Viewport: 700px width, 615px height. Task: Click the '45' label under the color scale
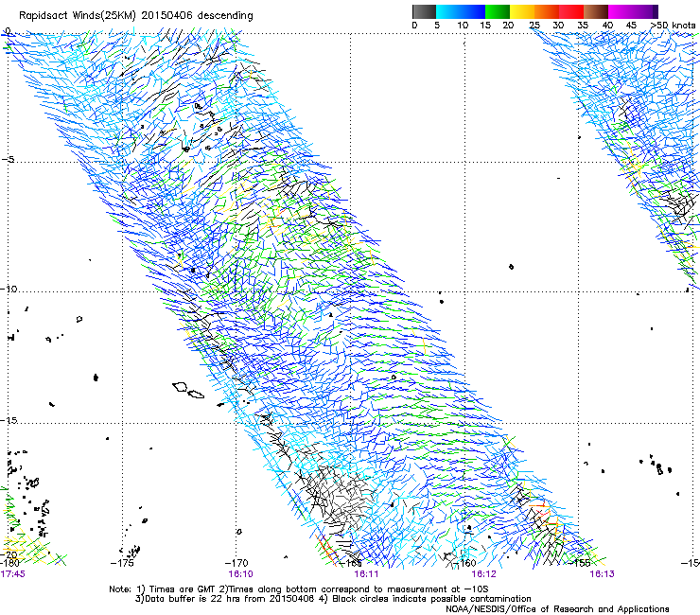tap(631, 26)
